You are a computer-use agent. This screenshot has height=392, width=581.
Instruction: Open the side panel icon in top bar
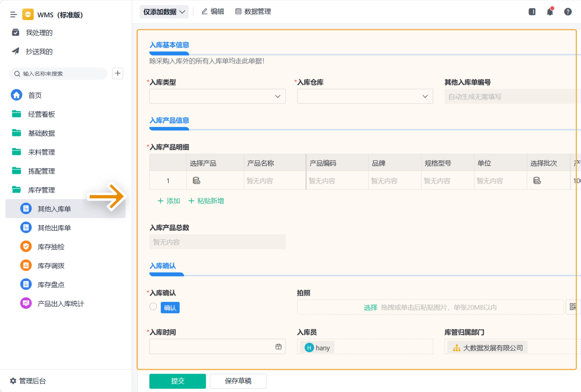532,12
